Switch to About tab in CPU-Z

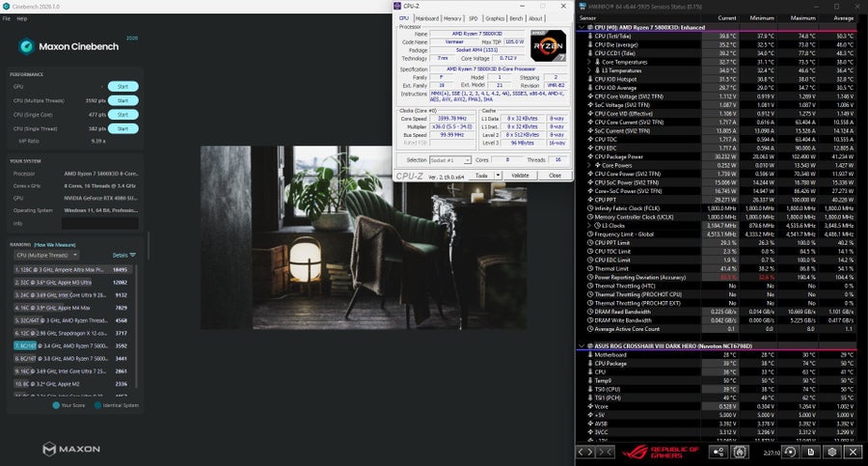click(x=535, y=18)
